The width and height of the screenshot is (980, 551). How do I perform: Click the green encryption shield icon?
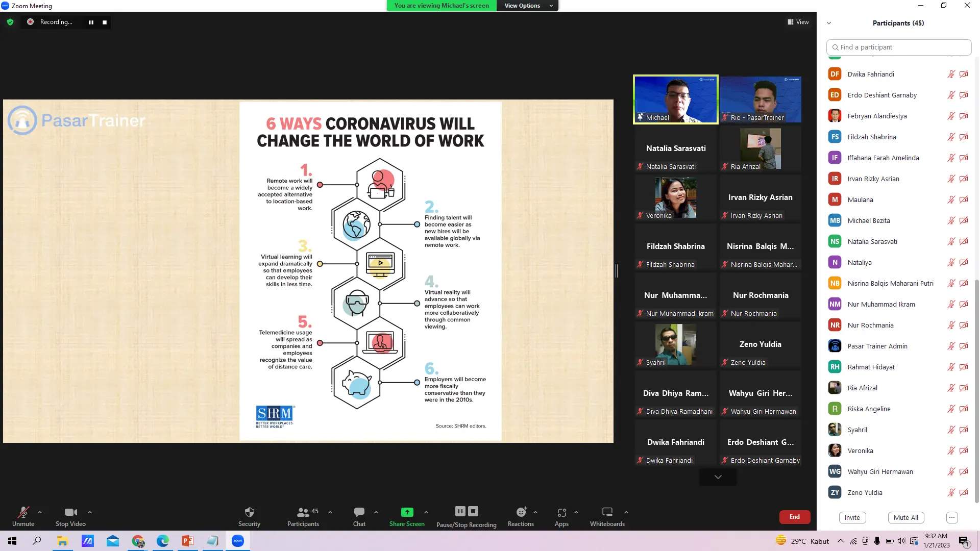tap(10, 22)
